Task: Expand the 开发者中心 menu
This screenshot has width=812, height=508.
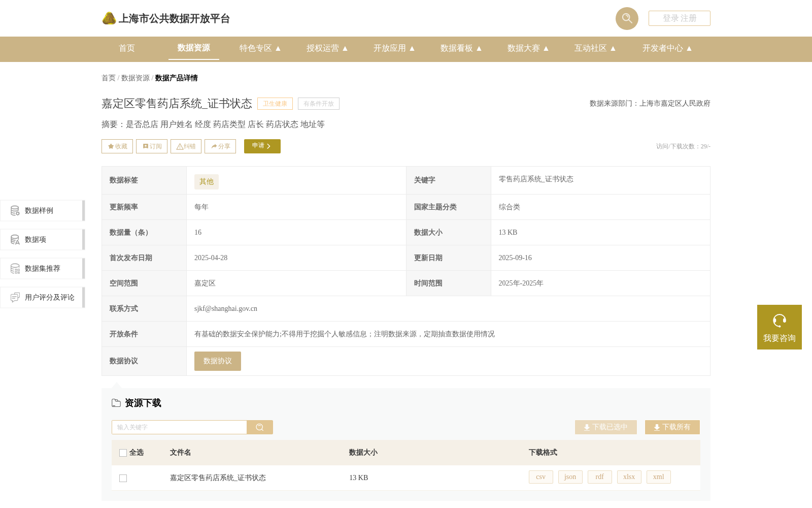Action: 667,48
